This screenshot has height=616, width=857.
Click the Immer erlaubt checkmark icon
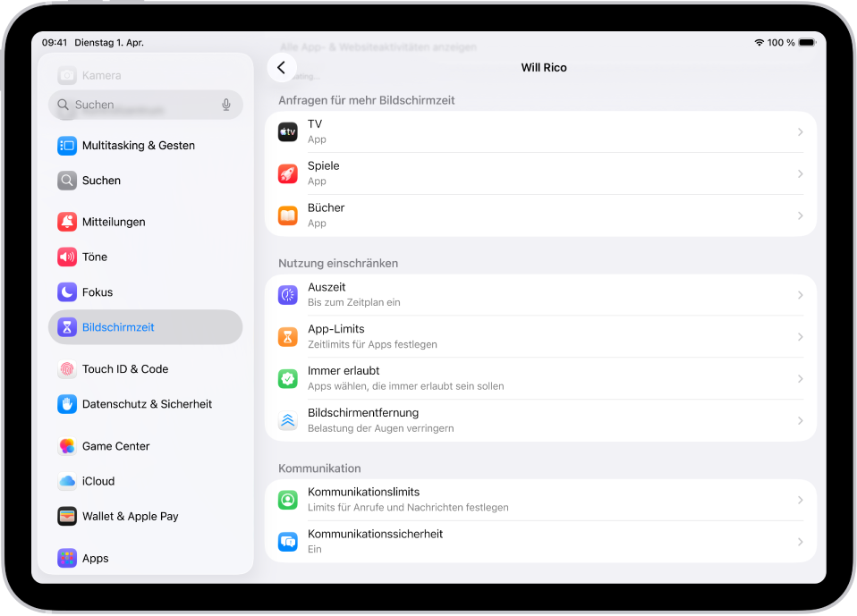coord(287,378)
